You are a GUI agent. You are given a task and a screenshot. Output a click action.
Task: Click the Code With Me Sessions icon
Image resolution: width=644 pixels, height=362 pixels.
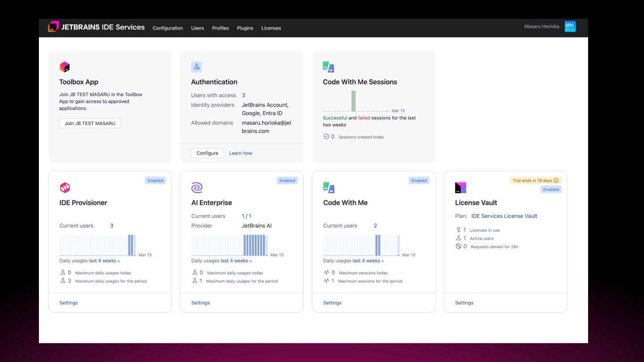(328, 67)
